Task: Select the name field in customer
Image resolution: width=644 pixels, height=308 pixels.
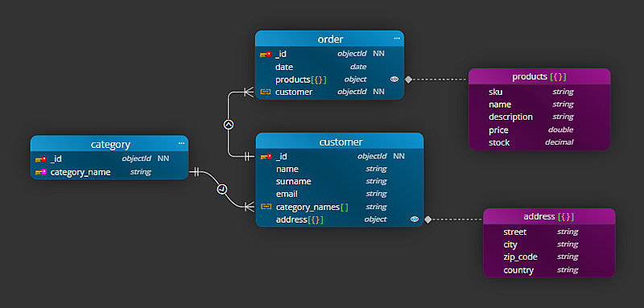Action: (340, 169)
